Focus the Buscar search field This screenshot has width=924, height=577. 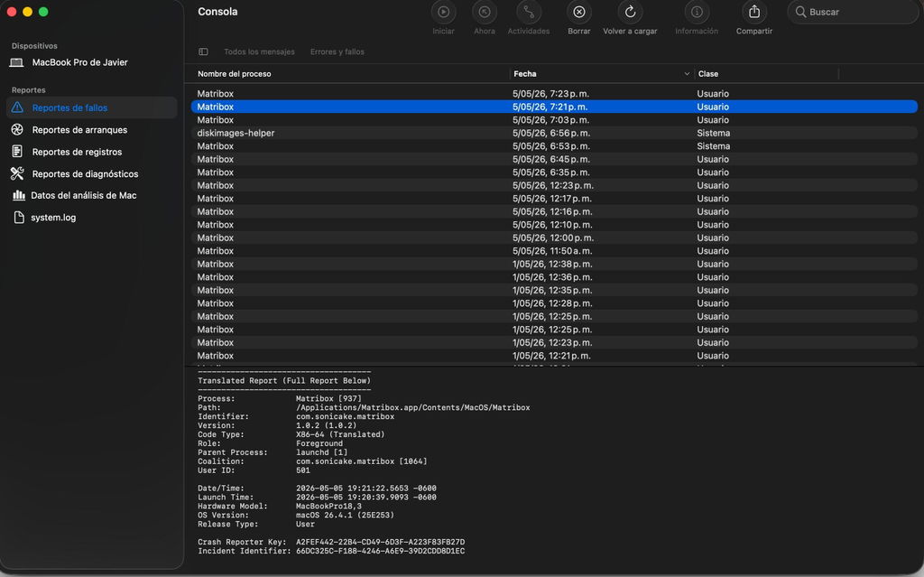pyautogui.click(x=854, y=12)
